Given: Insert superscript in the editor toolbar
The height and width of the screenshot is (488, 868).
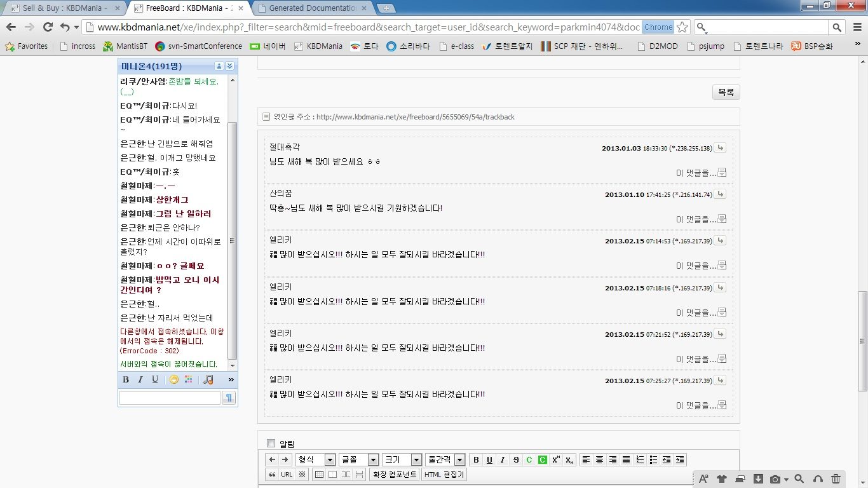Looking at the screenshot, I should pos(556,459).
